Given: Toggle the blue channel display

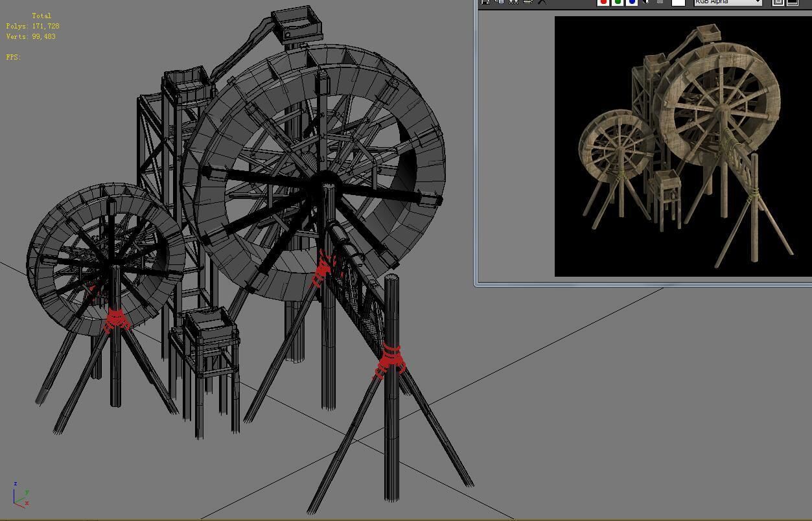Looking at the screenshot, I should click(x=632, y=2).
